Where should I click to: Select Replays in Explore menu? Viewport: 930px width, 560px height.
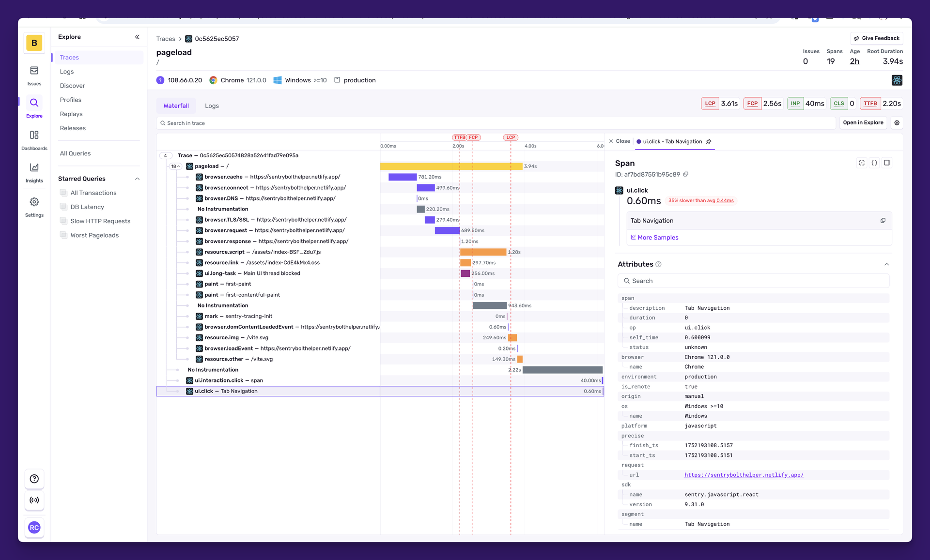[71, 114]
